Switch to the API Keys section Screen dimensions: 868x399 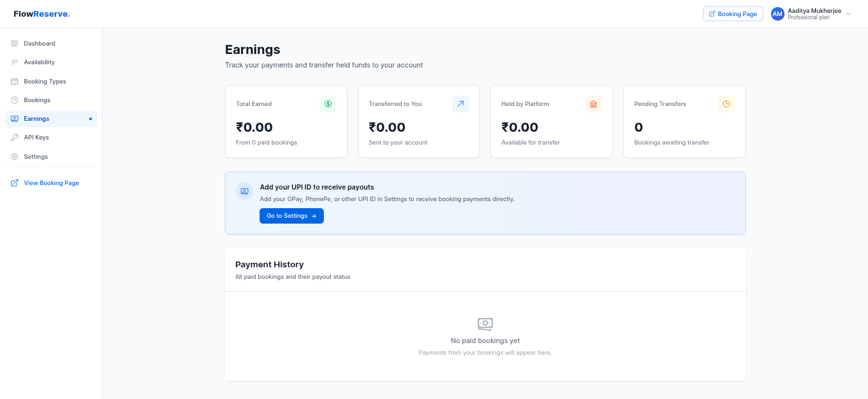[x=37, y=137]
